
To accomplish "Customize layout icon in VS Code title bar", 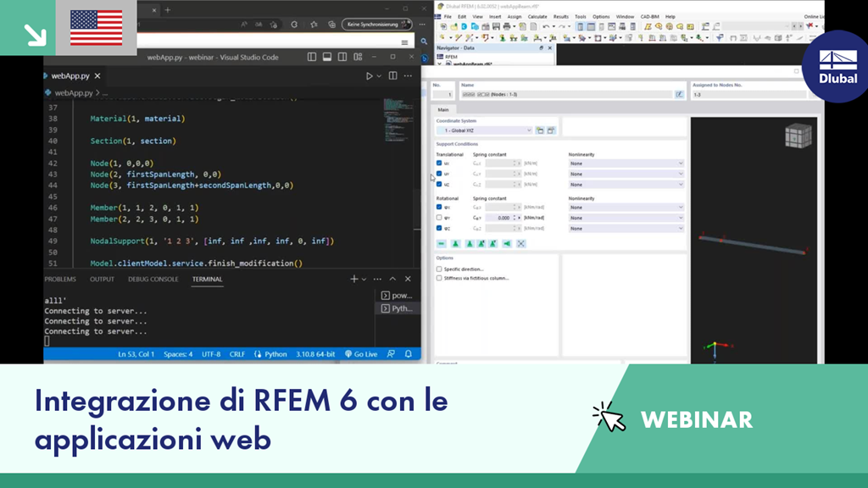I will click(x=359, y=57).
